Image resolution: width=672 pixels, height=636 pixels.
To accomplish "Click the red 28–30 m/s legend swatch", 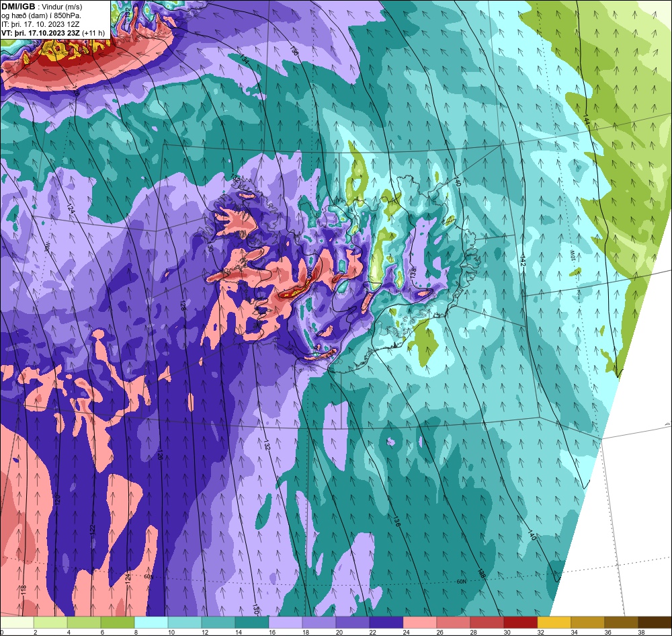I will tap(487, 623).
